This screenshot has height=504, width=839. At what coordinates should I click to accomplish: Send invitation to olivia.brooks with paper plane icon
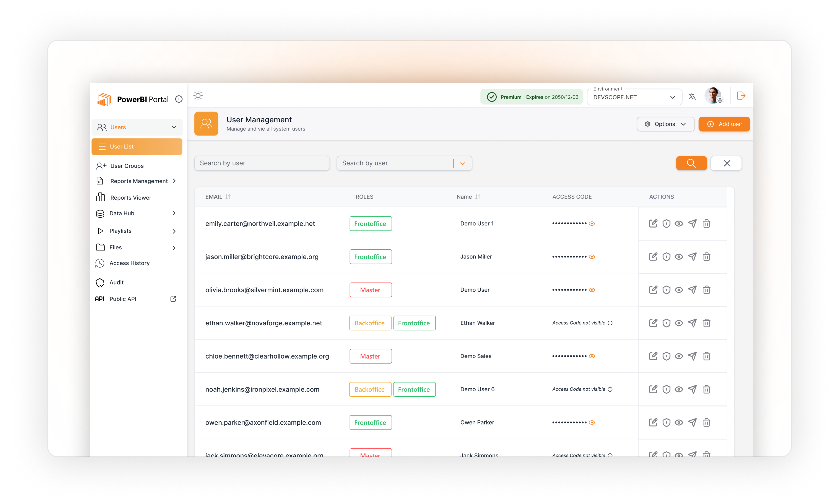tap(692, 290)
